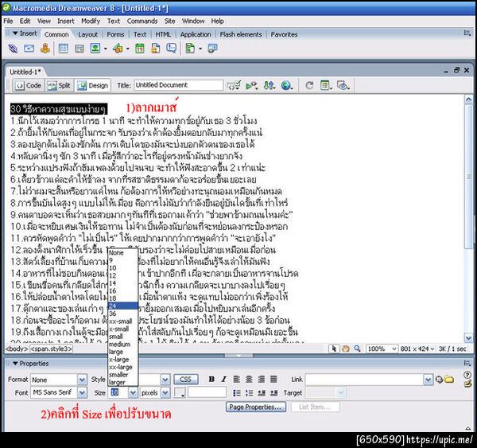Collapse the Properties panel
This screenshot has height=448, width=477.
(15, 364)
